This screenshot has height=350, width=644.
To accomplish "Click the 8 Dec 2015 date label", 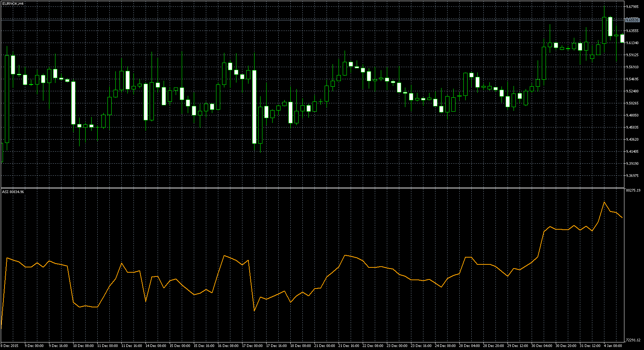I will coord(9,346).
